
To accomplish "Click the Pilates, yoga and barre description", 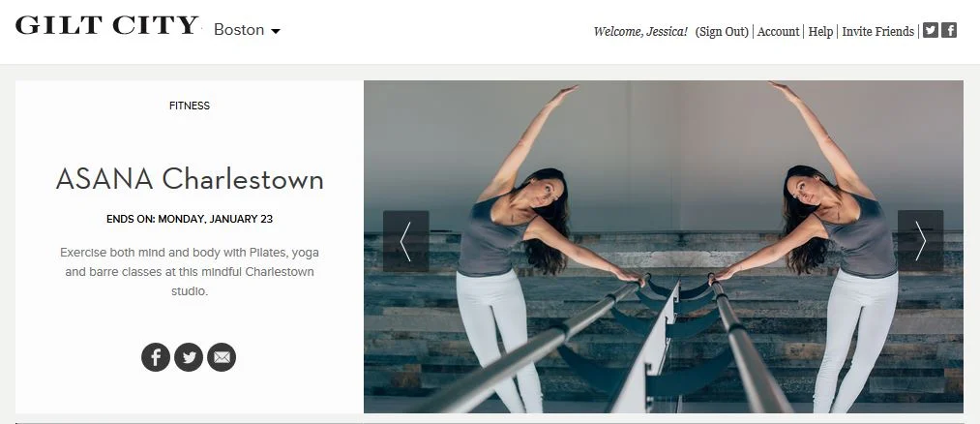I will coord(190,272).
